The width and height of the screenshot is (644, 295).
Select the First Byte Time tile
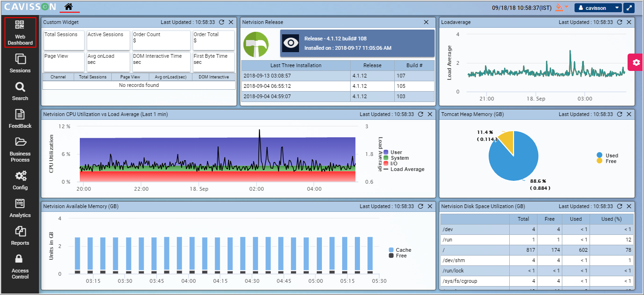click(214, 62)
